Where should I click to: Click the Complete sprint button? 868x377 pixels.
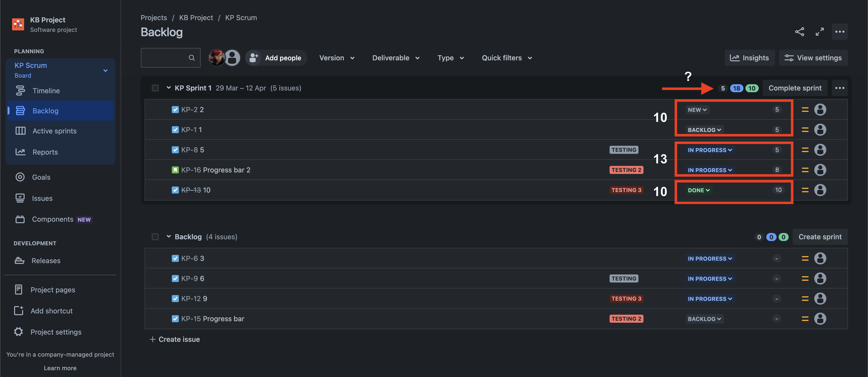pyautogui.click(x=795, y=88)
